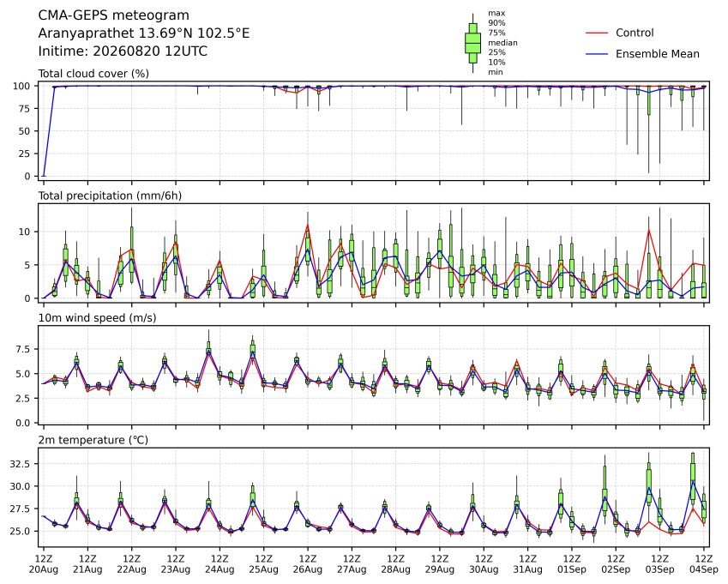Click the '12Z 22Aug' x-axis tick label
This screenshot has width=728, height=584.
(x=131, y=564)
